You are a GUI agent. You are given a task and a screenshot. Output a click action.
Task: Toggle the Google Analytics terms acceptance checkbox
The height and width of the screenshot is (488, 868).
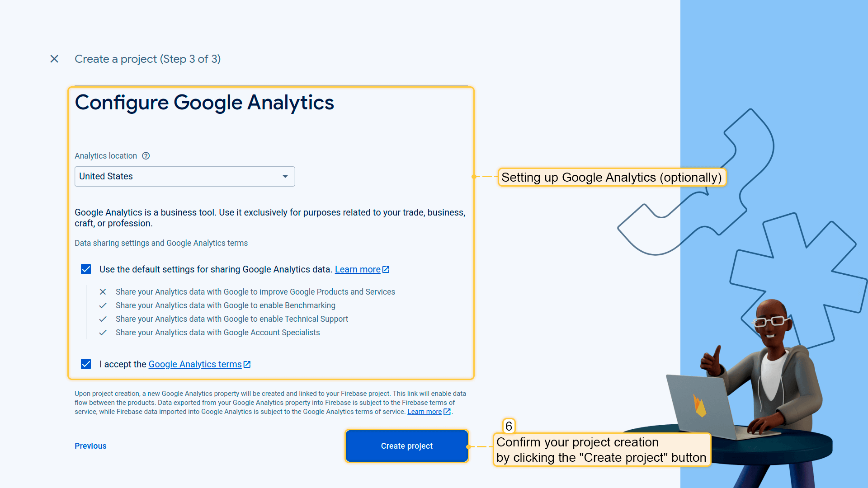tap(86, 364)
